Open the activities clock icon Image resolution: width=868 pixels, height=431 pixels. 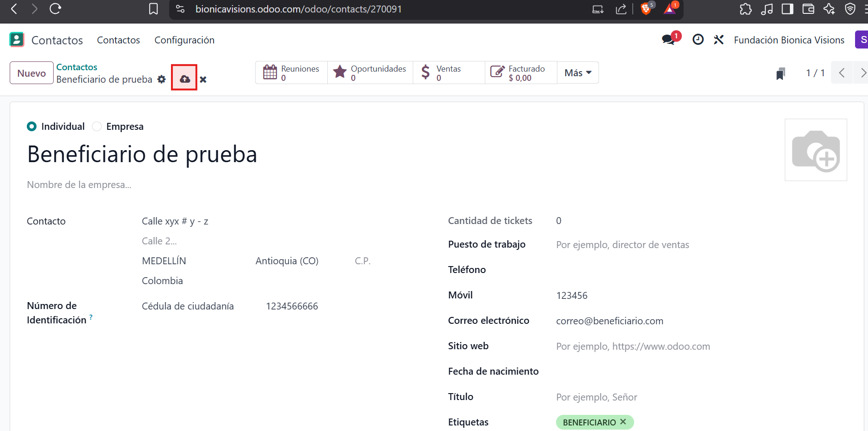698,40
